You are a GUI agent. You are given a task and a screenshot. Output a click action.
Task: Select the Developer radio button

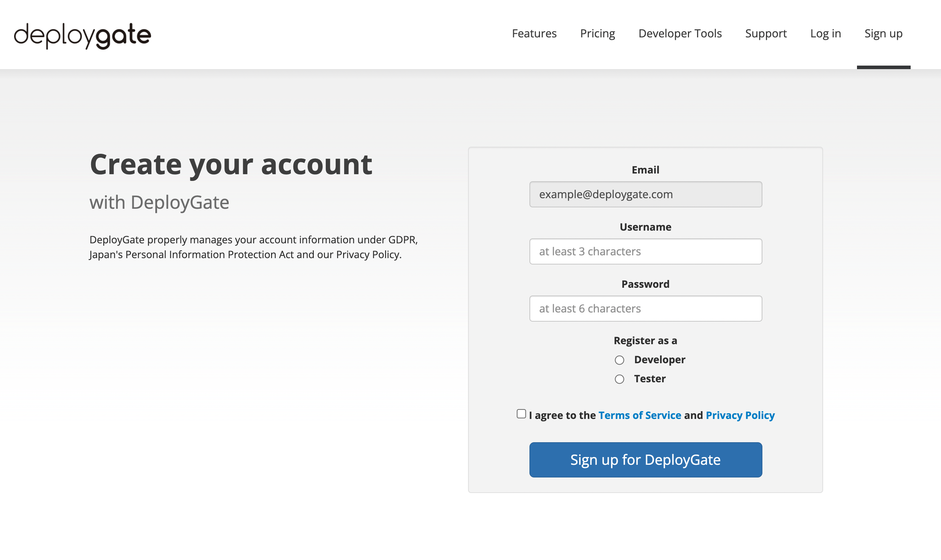pos(619,360)
